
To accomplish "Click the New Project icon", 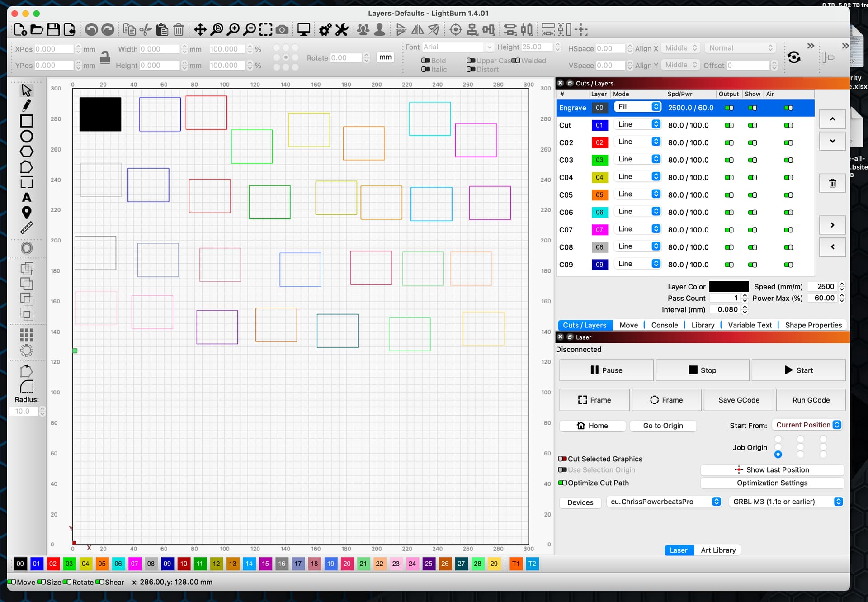I will 20,30.
